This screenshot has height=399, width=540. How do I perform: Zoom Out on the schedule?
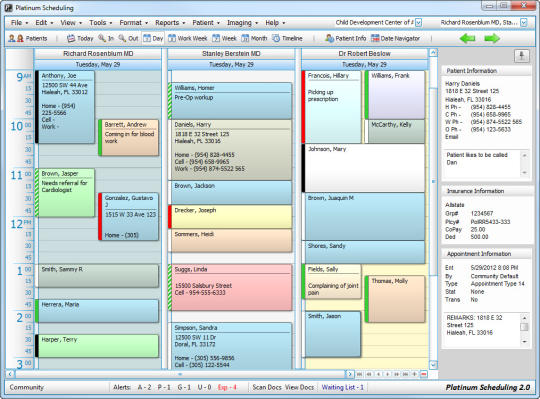pos(128,38)
